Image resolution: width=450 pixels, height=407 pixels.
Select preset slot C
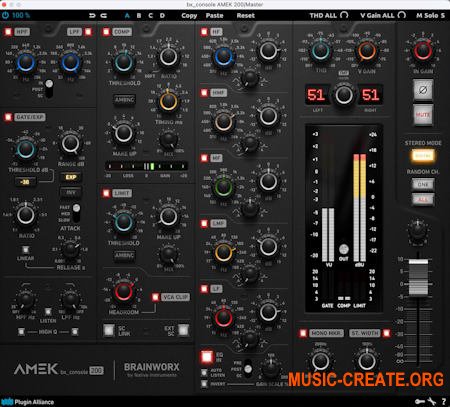(x=151, y=15)
